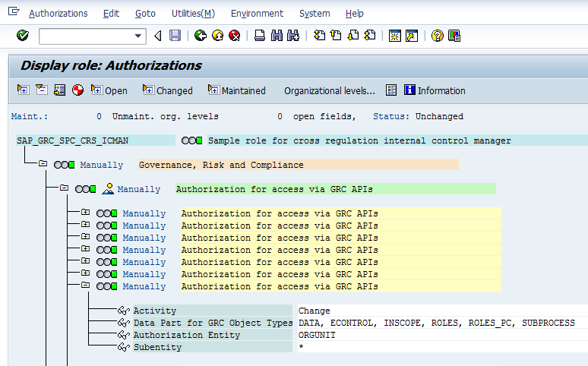The width and height of the screenshot is (588, 366).
Task: Click the Print icon
Action: pyautogui.click(x=260, y=36)
